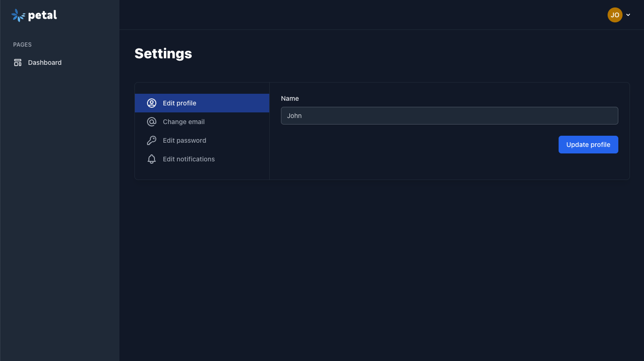Image resolution: width=644 pixels, height=361 pixels.
Task: Select the Edit password key icon
Action: coord(151,140)
